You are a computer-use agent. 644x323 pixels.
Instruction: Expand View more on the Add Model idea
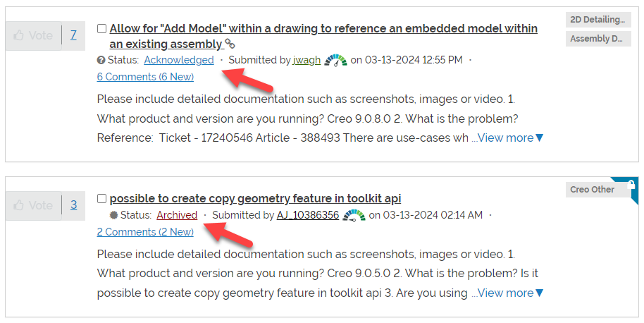tap(507, 138)
